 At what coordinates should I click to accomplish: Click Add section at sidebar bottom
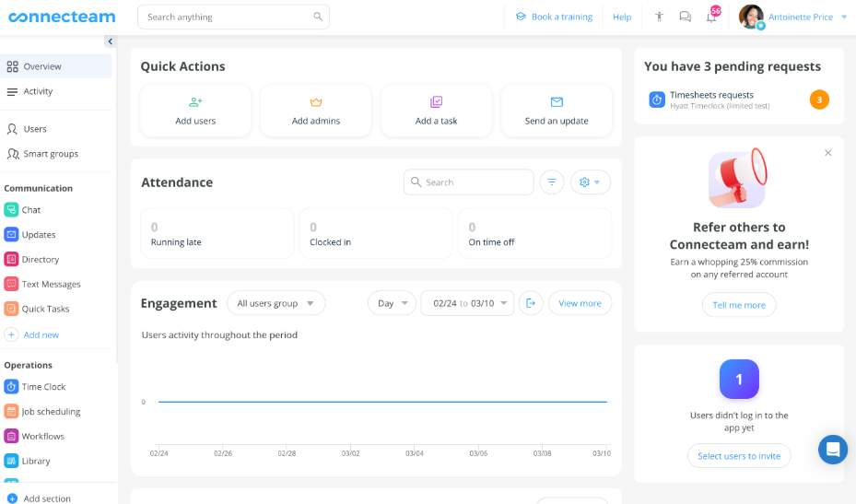[x=39, y=498]
